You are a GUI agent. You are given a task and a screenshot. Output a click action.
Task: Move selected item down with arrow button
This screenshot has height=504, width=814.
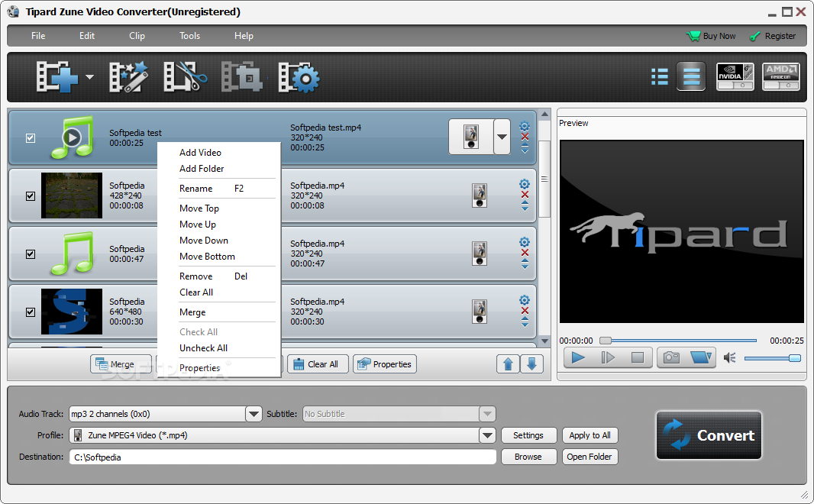pos(531,363)
